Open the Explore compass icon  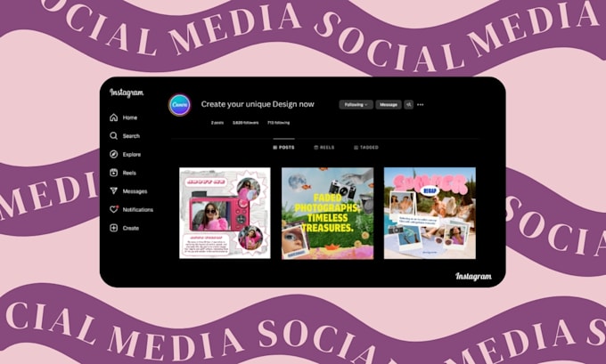114,154
